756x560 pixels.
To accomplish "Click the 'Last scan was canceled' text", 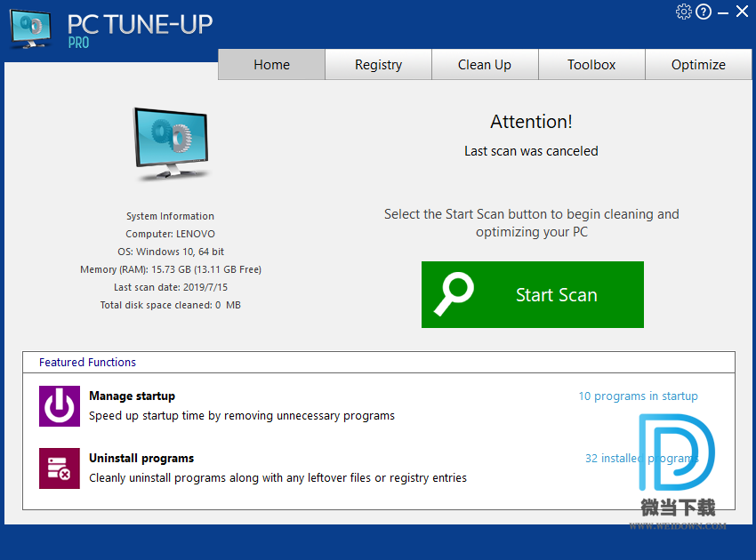I will tap(531, 151).
